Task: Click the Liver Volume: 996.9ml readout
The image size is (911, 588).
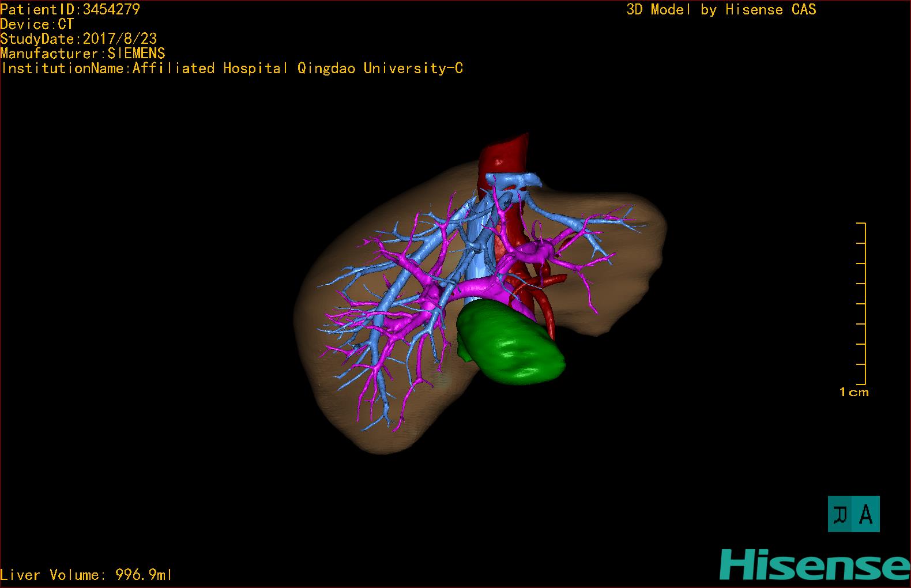Action: (x=86, y=575)
